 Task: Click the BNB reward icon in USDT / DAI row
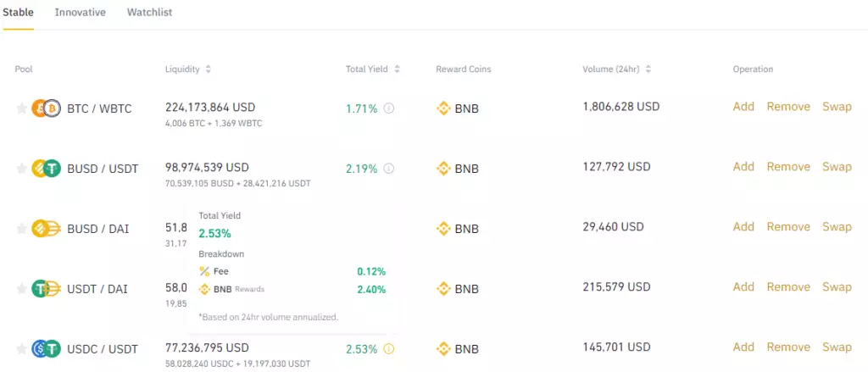click(443, 289)
